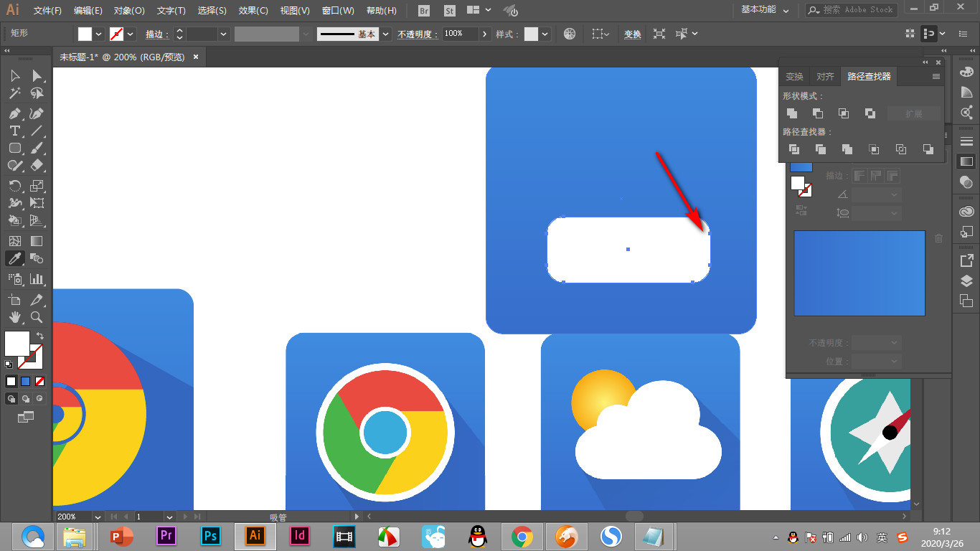Open 文件(F) menu

click(x=47, y=11)
